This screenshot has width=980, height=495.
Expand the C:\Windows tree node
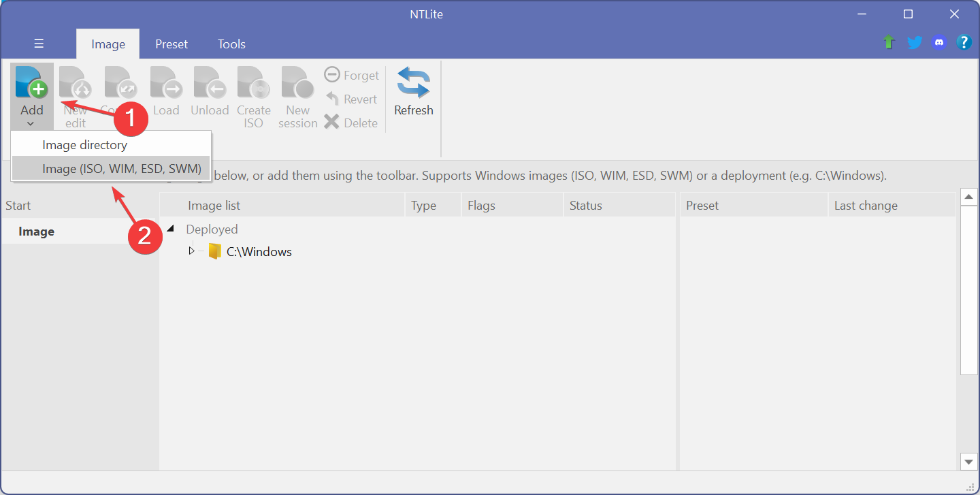pyautogui.click(x=191, y=251)
